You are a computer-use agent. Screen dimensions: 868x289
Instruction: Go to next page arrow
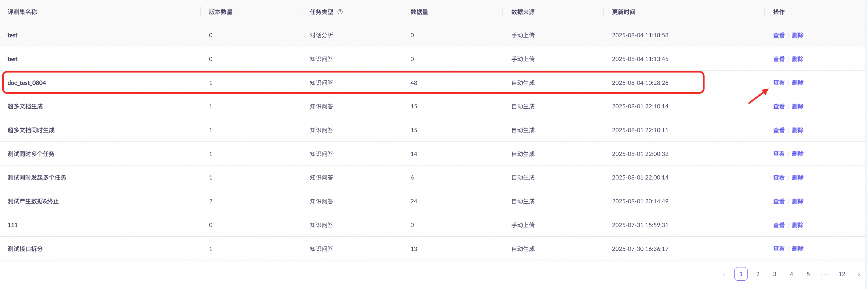pyautogui.click(x=858, y=274)
